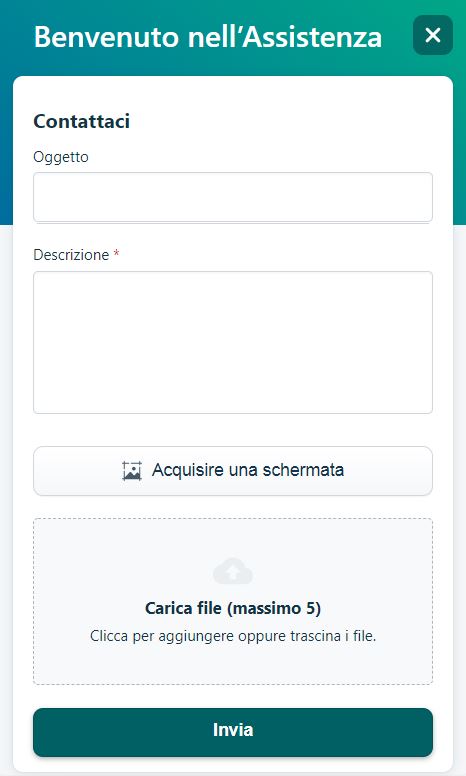Click the cloud upload icon
The width and height of the screenshot is (466, 776).
coord(233,571)
